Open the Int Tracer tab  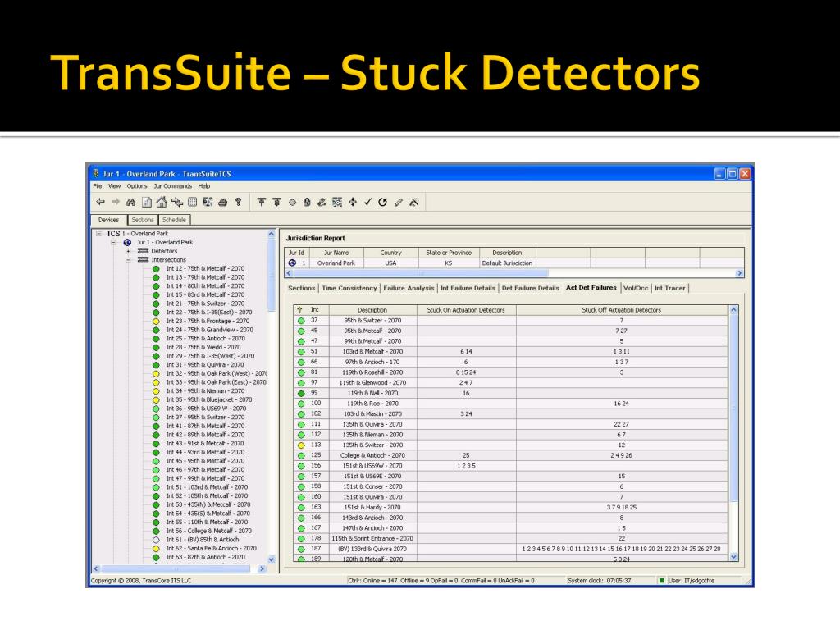(670, 288)
